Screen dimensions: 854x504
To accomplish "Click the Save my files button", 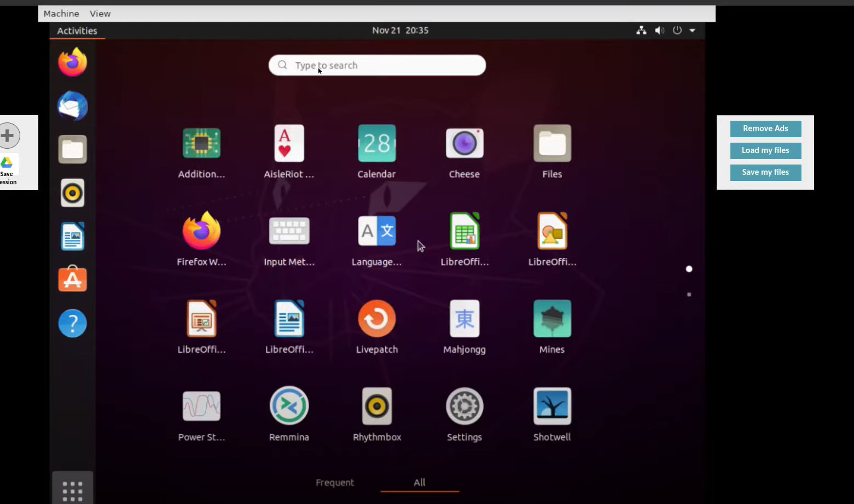I will pos(765,172).
